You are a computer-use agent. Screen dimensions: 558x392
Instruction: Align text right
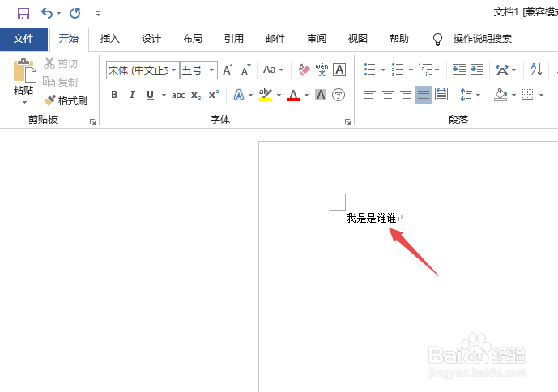pos(406,95)
